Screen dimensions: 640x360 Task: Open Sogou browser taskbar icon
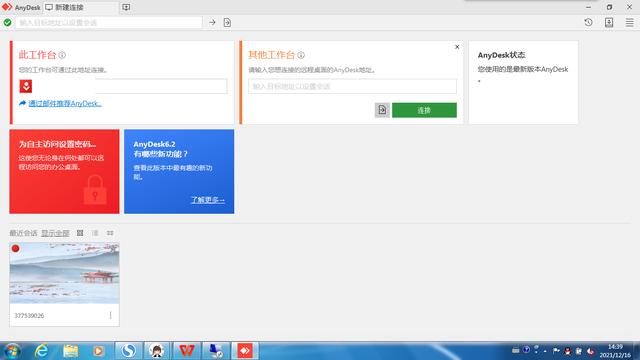(x=128, y=351)
